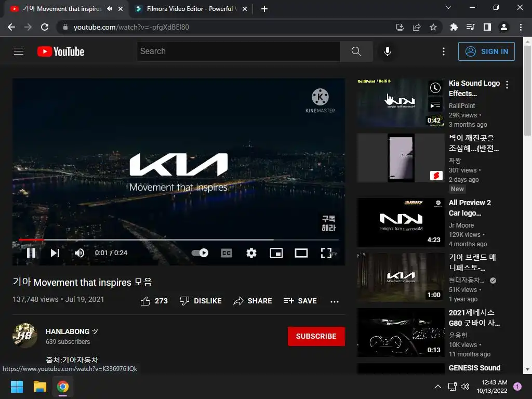Open system volume from tray
This screenshot has height=399, width=532.
tap(465, 387)
